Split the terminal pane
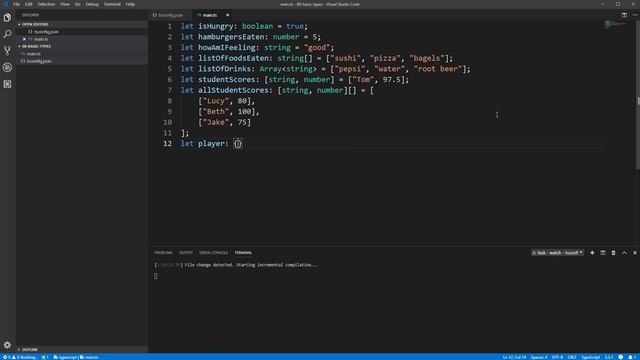The image size is (640, 360). click(x=603, y=253)
